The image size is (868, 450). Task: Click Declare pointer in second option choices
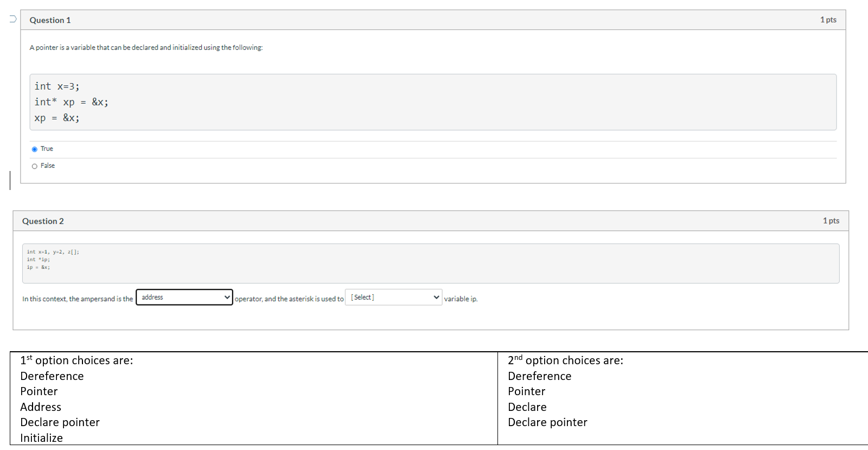(x=547, y=422)
